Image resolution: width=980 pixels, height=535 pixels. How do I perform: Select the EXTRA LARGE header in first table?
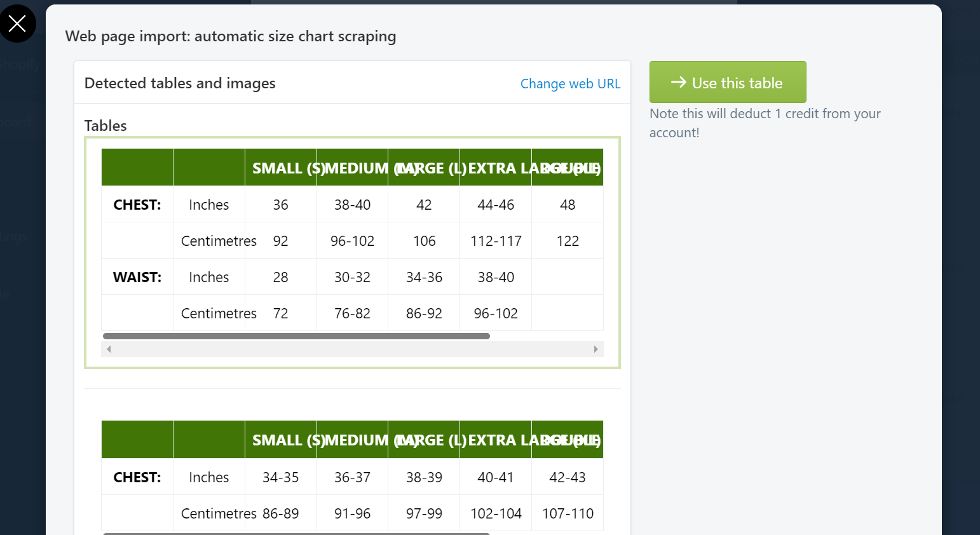(x=496, y=168)
